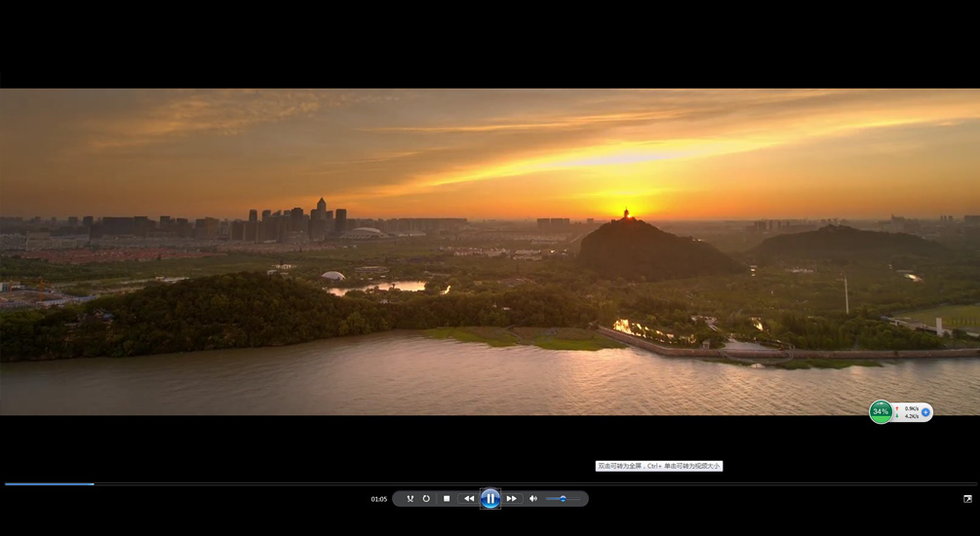Click the volume slider handle
The height and width of the screenshot is (536, 980).
click(x=563, y=499)
